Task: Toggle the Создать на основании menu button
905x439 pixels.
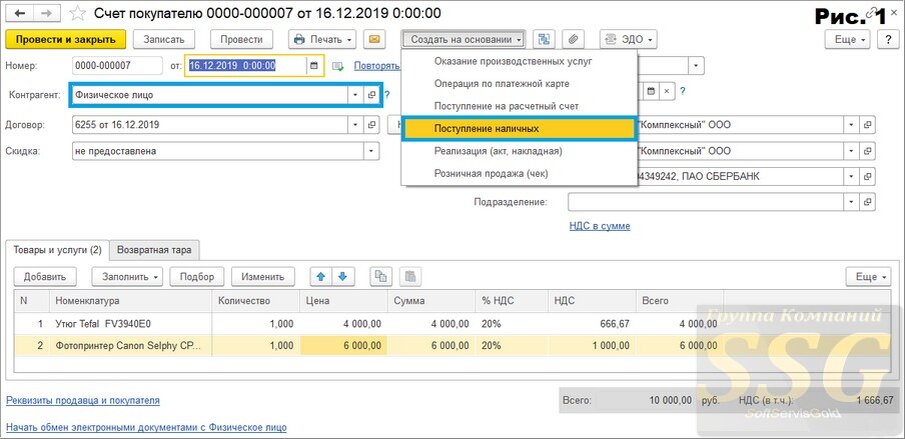Action: (463, 39)
